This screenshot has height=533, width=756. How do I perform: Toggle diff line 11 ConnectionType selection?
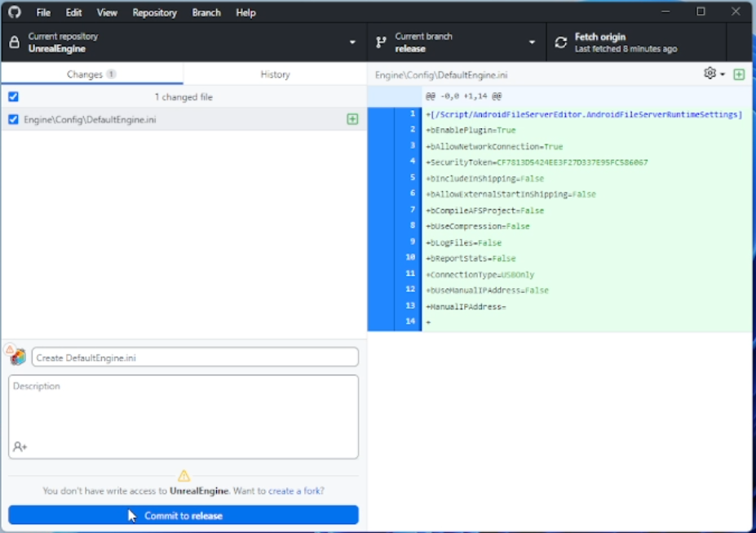click(x=395, y=274)
